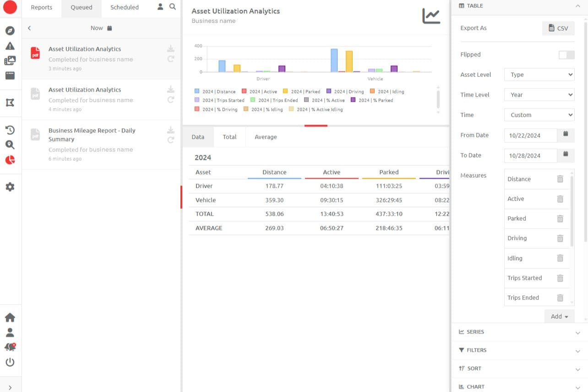Delete the Distance measure with trash icon

(560, 179)
